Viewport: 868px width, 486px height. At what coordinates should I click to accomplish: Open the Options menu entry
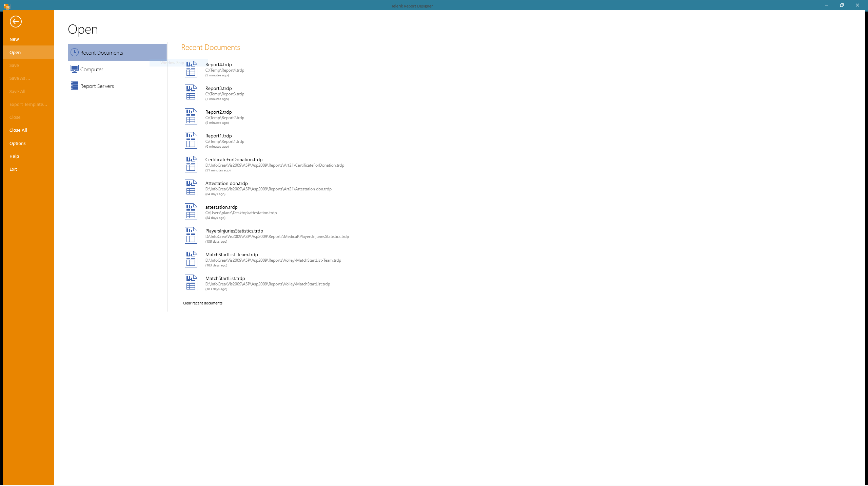pos(18,143)
